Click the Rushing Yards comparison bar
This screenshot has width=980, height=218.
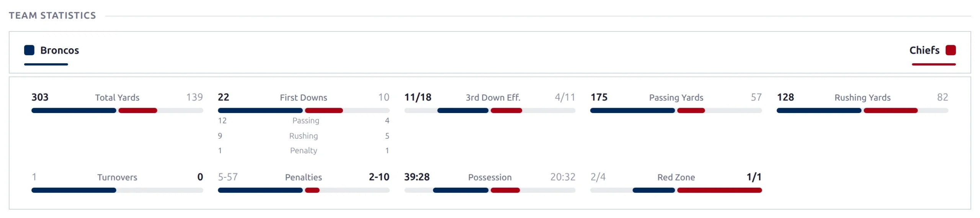tap(862, 110)
